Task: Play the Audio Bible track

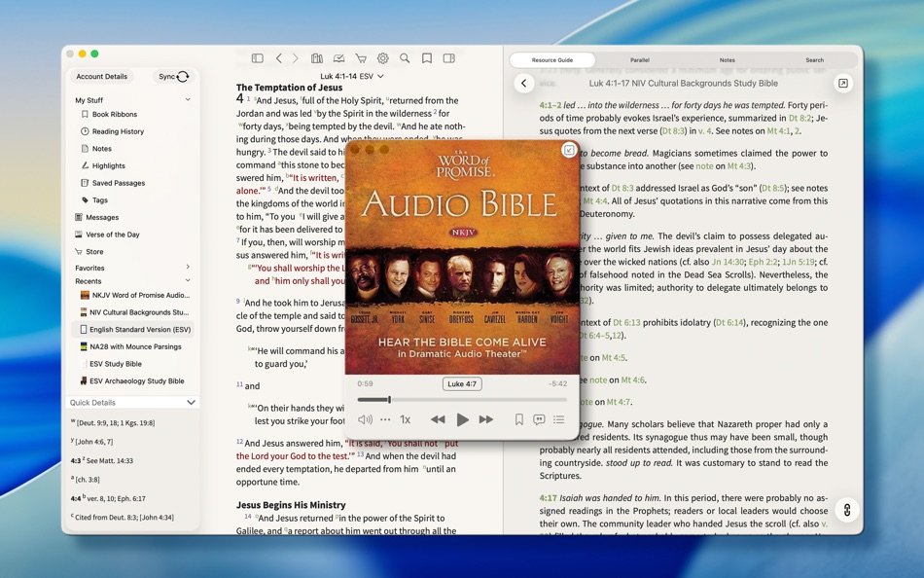Action: click(x=462, y=418)
